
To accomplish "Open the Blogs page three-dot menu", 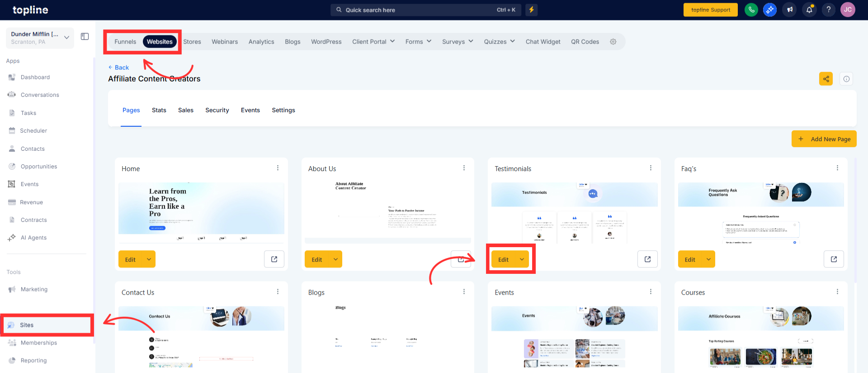I will point(464,292).
